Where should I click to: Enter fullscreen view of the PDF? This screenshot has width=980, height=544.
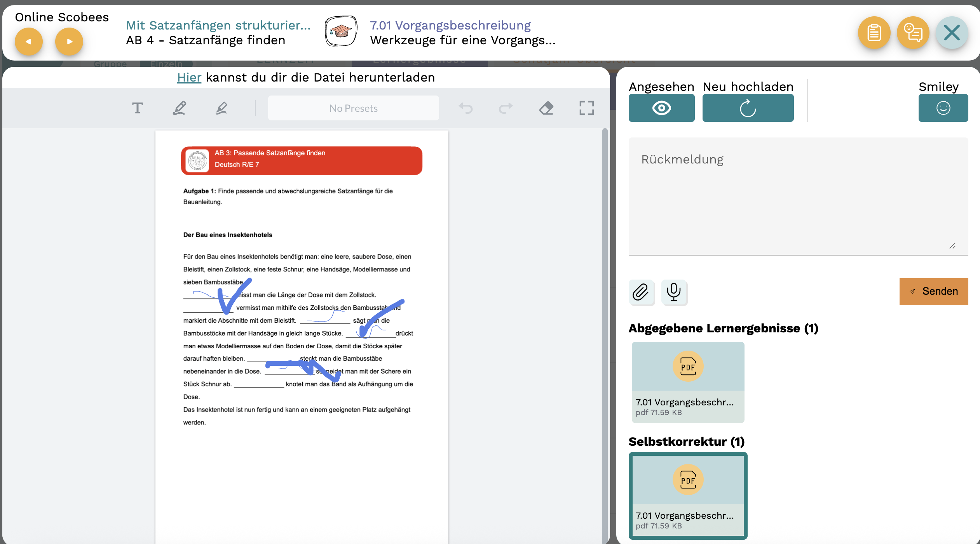(586, 108)
